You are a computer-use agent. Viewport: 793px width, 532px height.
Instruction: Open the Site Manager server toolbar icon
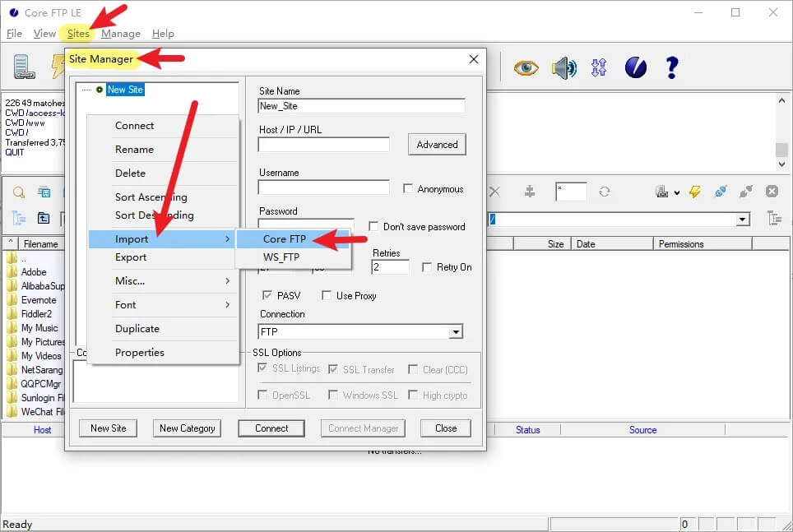[x=24, y=67]
